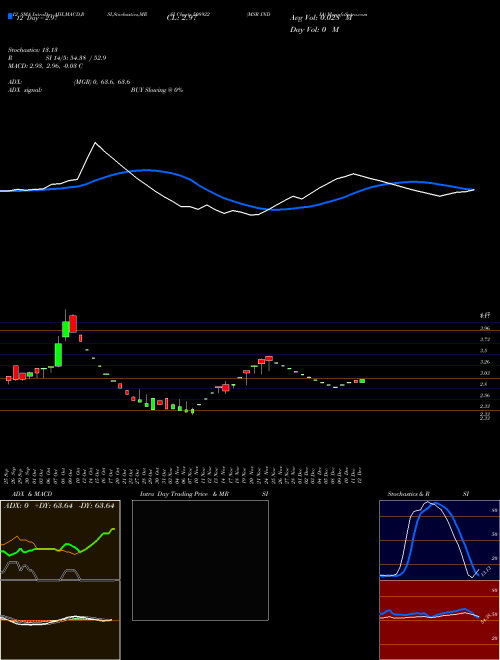500x660 pixels.
Task: Select the 'CL: 2.97' closing price text
Action: (181, 18)
